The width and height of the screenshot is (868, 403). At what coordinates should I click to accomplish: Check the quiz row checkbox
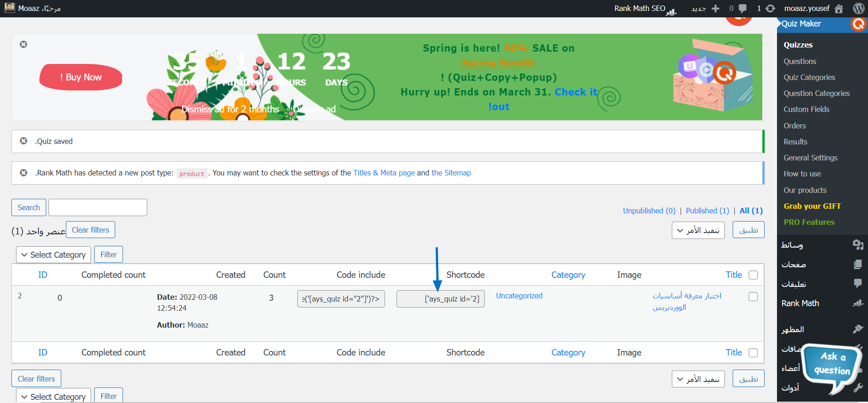753,297
